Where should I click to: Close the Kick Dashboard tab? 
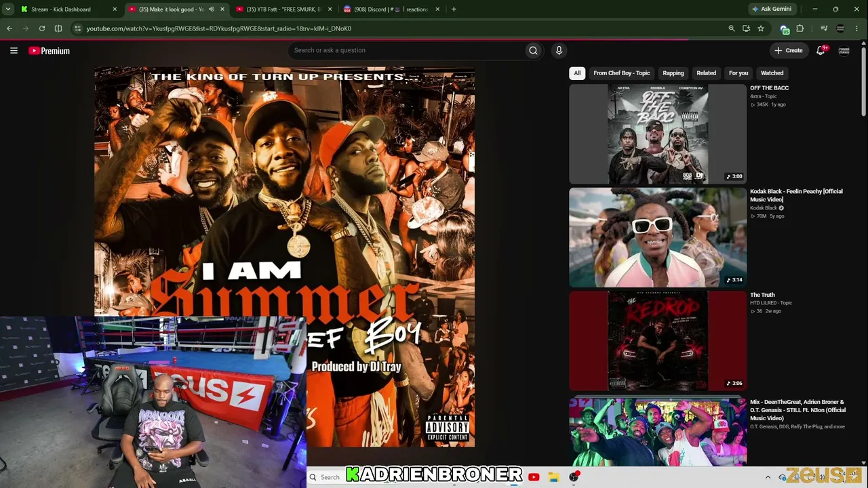115,9
